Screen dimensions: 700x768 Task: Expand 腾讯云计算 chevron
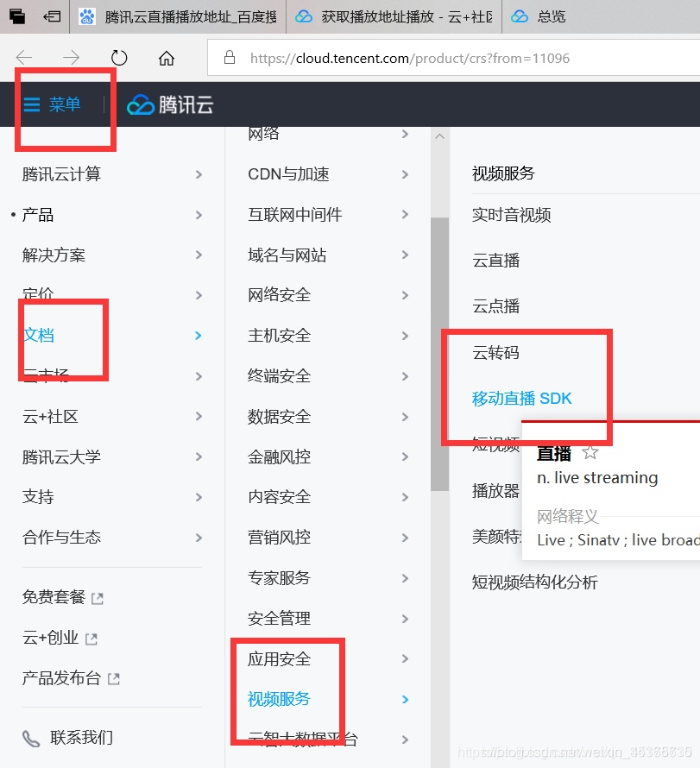tap(199, 174)
